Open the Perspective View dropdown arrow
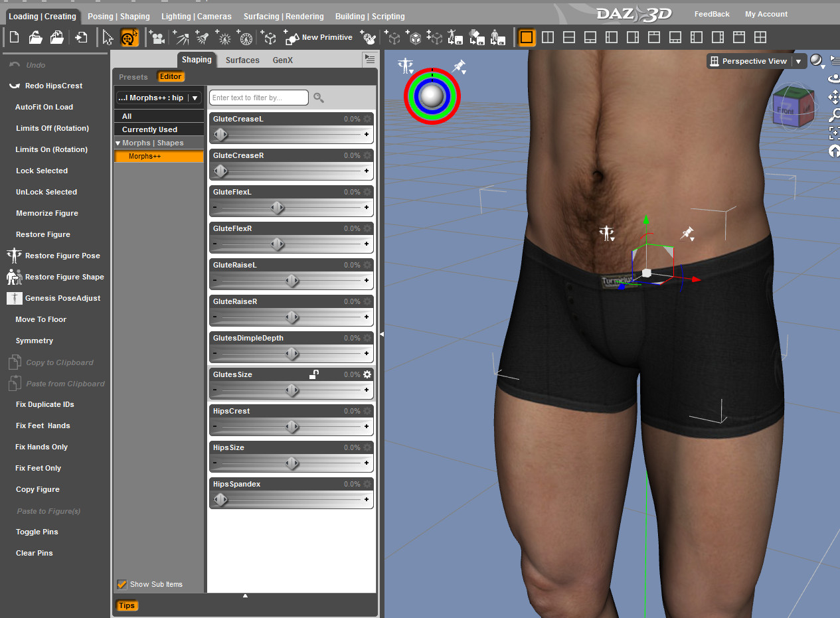Image resolution: width=840 pixels, height=618 pixels. (798, 61)
